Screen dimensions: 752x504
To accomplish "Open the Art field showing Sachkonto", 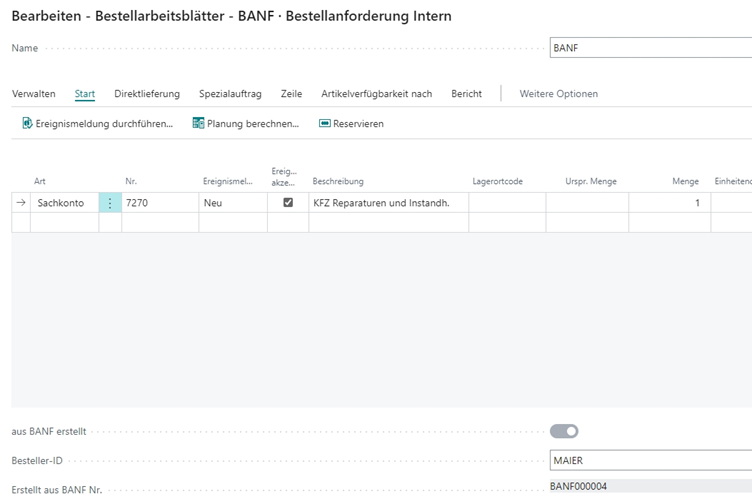I will 64,202.
